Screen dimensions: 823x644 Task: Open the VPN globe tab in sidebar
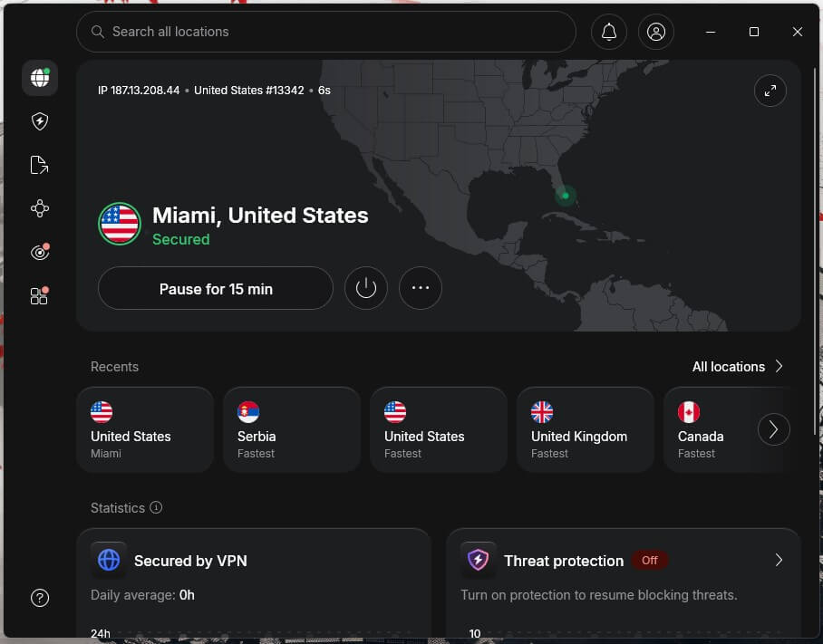click(40, 78)
